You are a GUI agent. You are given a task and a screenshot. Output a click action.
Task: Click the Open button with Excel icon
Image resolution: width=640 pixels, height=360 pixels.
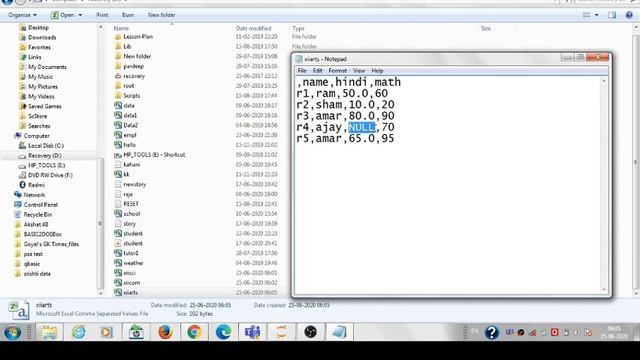pos(62,15)
